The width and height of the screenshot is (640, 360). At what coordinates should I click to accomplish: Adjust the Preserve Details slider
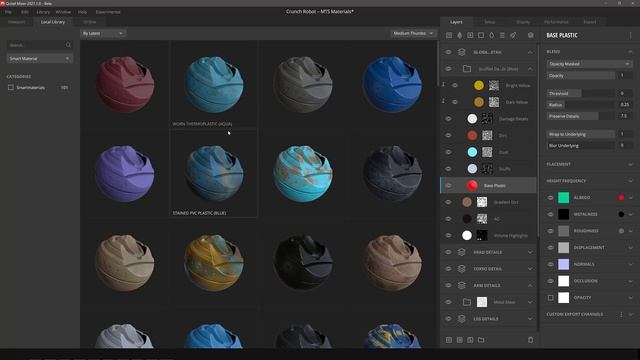pyautogui.click(x=580, y=116)
